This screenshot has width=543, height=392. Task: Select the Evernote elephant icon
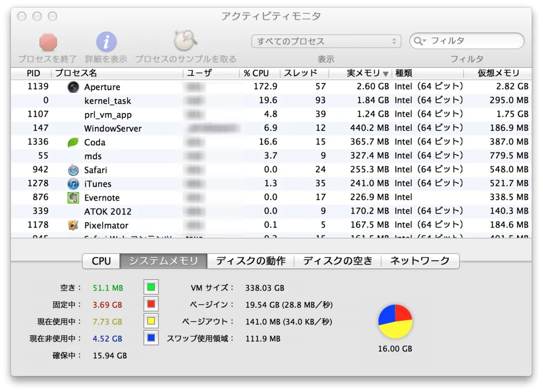(x=73, y=198)
